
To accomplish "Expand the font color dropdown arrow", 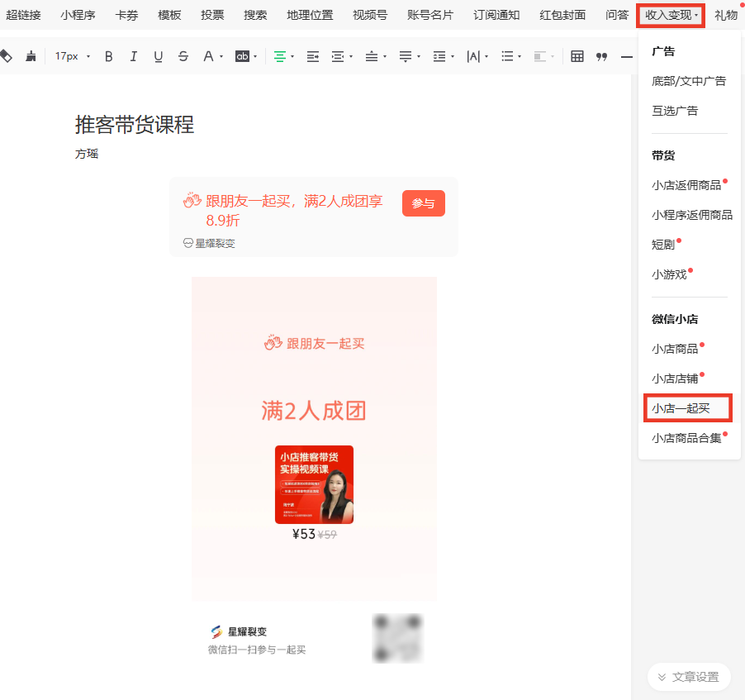I will click(221, 57).
